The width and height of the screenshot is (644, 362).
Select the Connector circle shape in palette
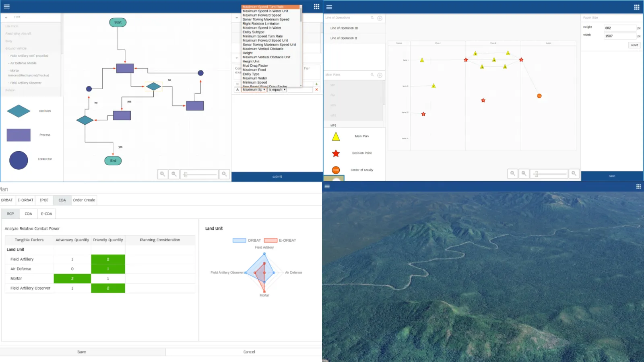19,160
